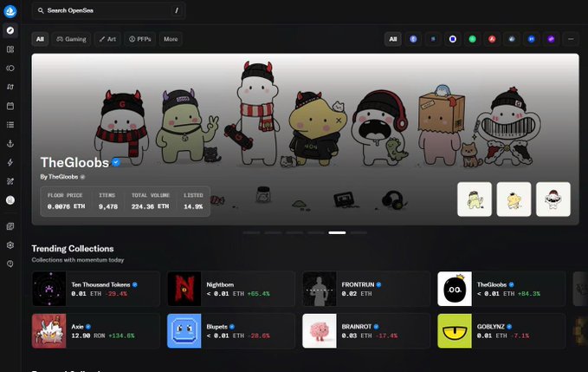Select the PFPs category tab
The image size is (588, 372).
click(x=140, y=39)
